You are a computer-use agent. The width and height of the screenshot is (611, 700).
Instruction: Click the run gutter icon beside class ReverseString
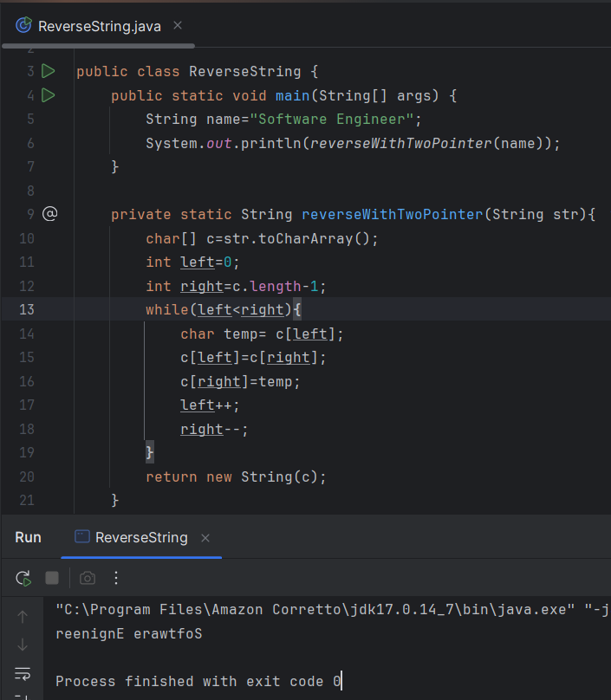(x=49, y=71)
